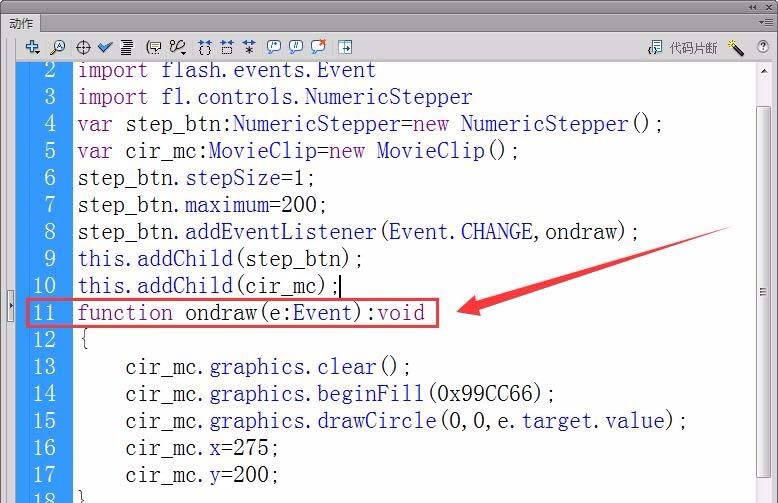
Task: Expand the left side toolbox handle
Action: tap(10, 306)
